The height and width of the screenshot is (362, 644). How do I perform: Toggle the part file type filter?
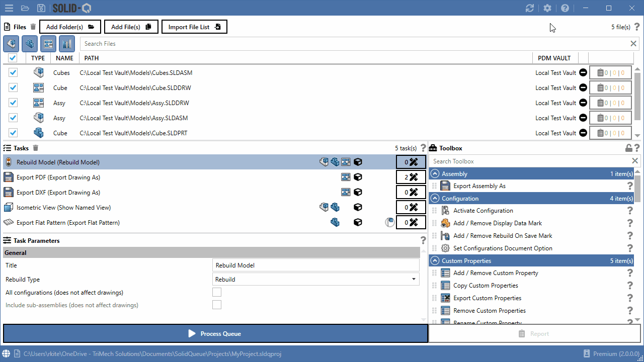point(30,44)
